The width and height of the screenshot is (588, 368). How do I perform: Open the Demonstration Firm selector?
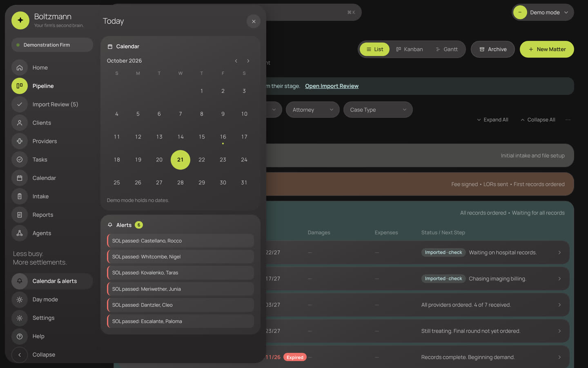[52, 45]
